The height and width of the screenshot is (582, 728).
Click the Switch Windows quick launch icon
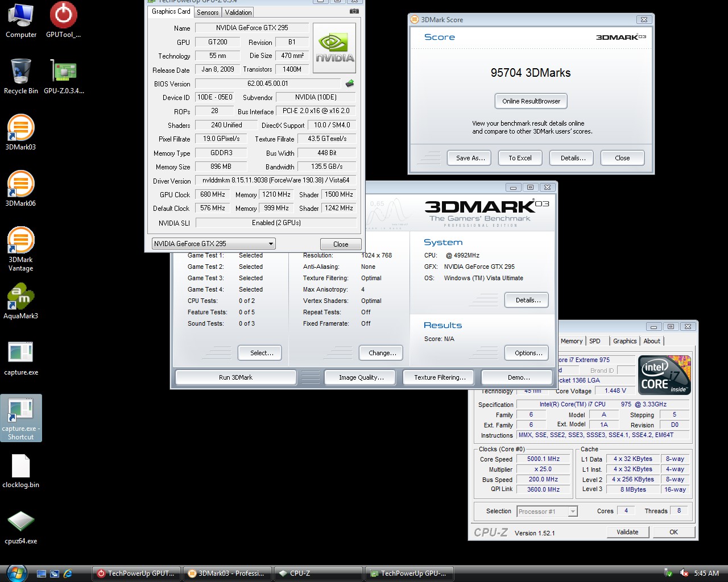click(55, 573)
